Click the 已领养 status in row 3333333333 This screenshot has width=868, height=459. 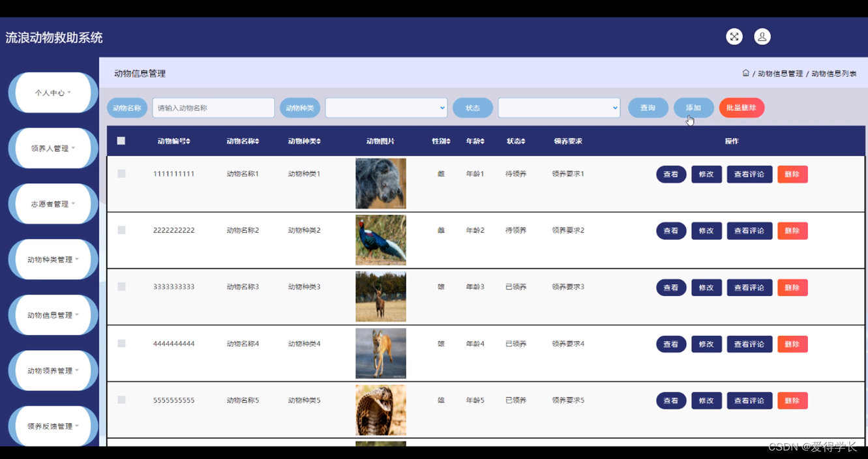pos(516,287)
